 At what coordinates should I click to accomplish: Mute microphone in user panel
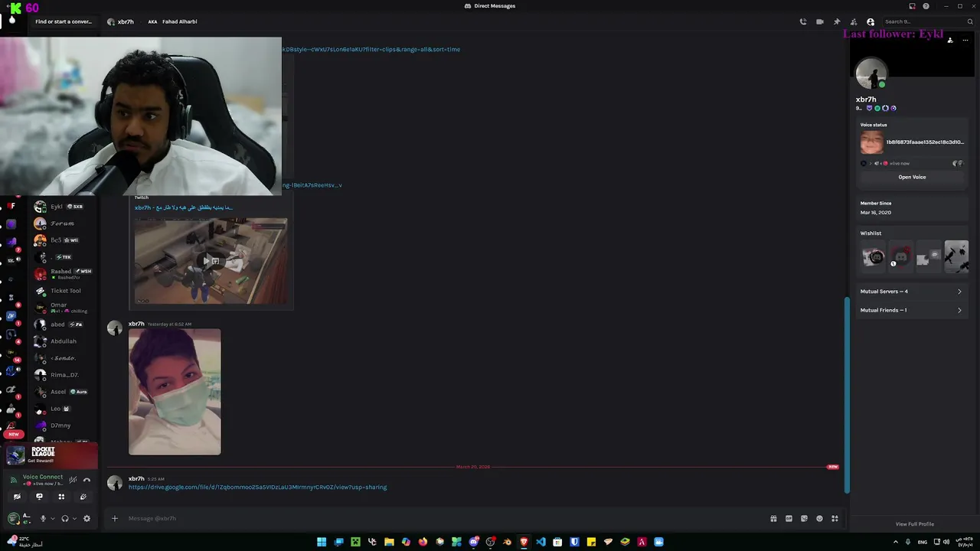[x=43, y=518]
